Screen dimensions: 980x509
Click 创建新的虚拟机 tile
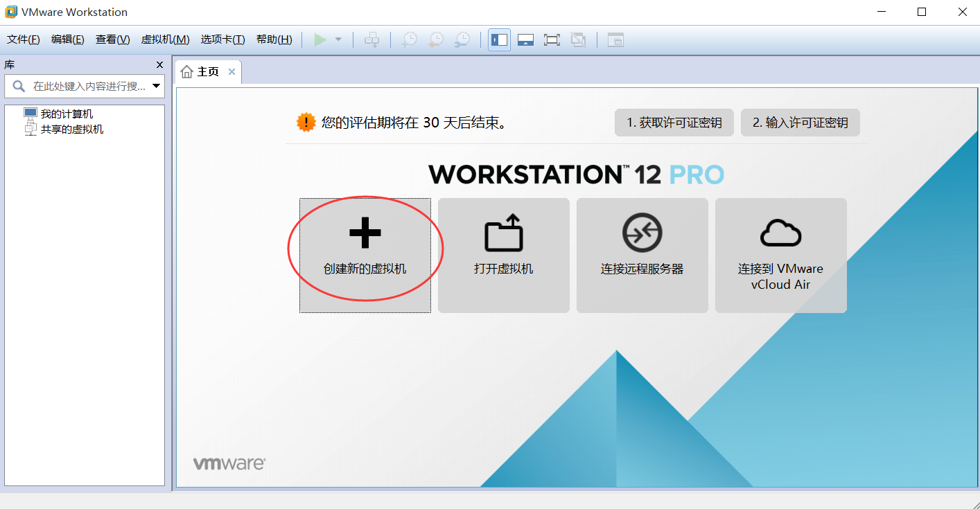click(365, 256)
